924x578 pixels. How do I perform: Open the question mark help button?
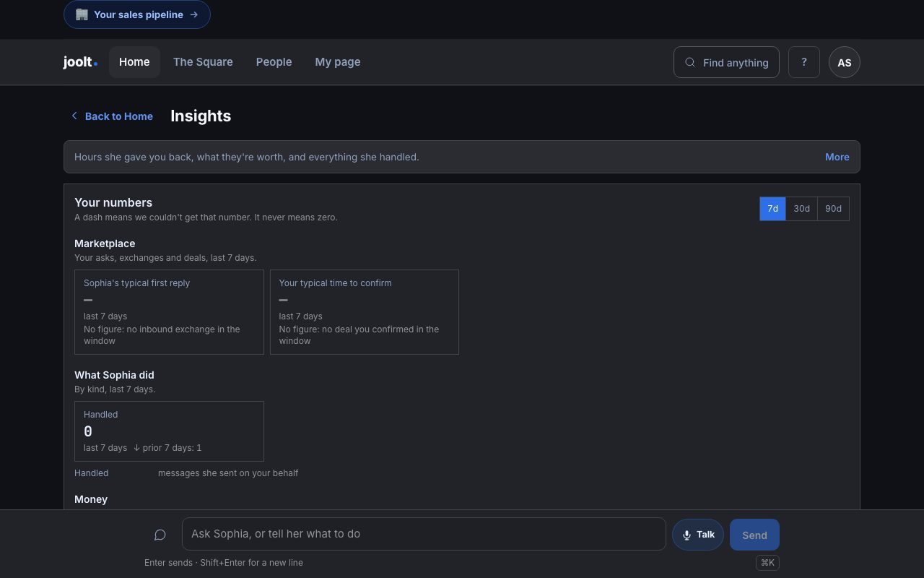[x=803, y=62]
